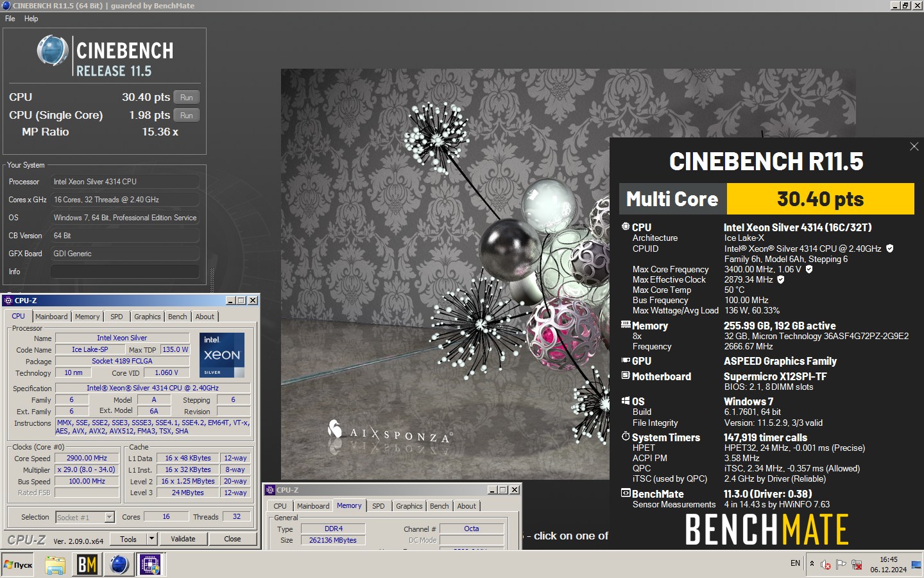Screen dimensions: 924x578
Task: Click the Multiplier value x 29.0
Action: [x=87, y=470]
